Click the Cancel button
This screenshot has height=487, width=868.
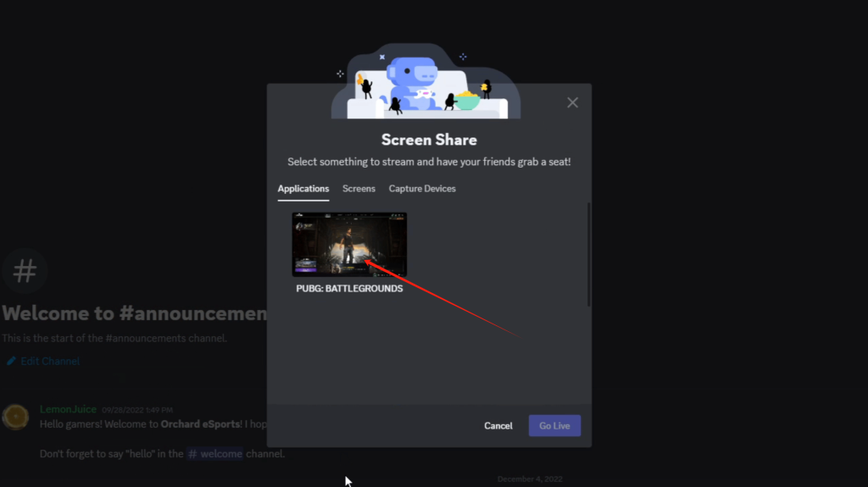tap(498, 425)
